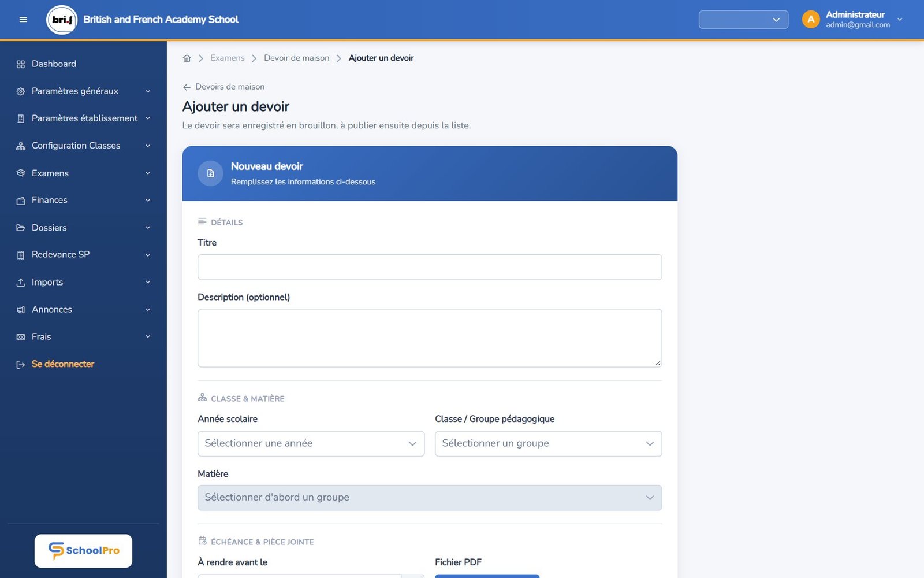The height and width of the screenshot is (578, 924).
Task: Click the orange Administrateur avatar
Action: 811,20
